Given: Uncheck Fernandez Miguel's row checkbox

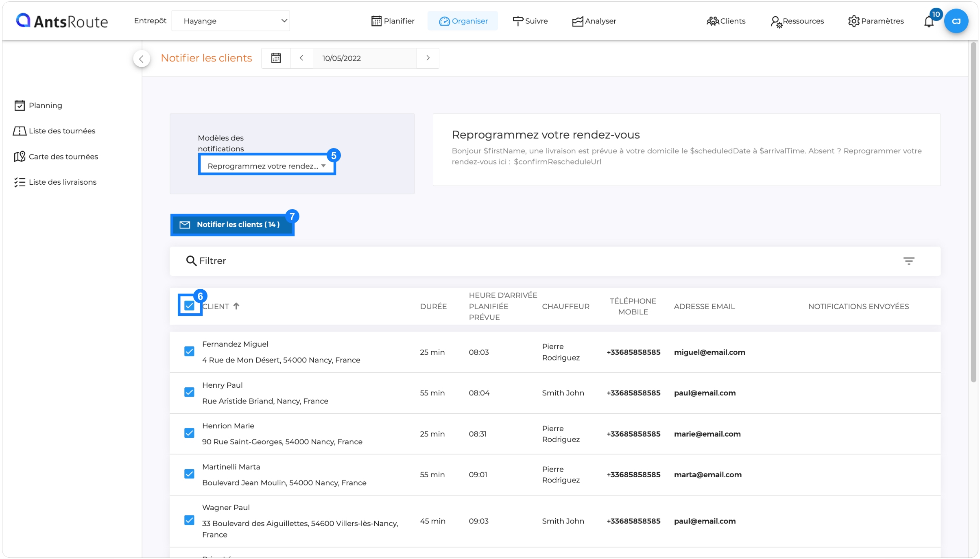Looking at the screenshot, I should (189, 351).
